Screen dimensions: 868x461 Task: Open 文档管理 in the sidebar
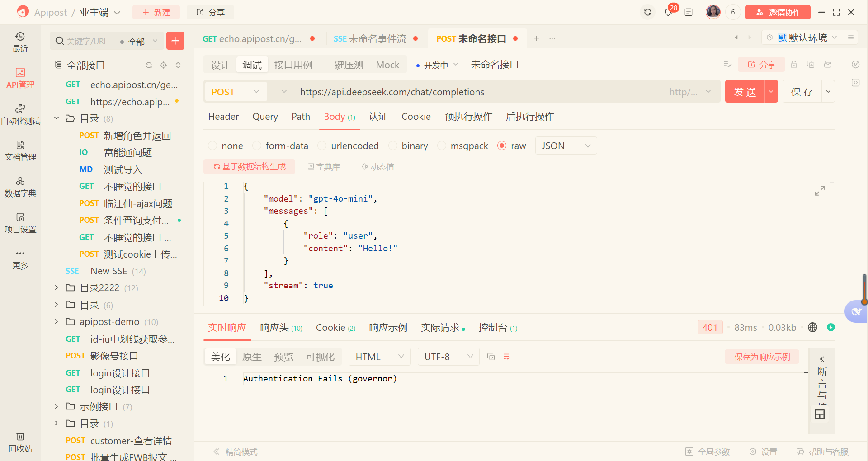(x=20, y=151)
